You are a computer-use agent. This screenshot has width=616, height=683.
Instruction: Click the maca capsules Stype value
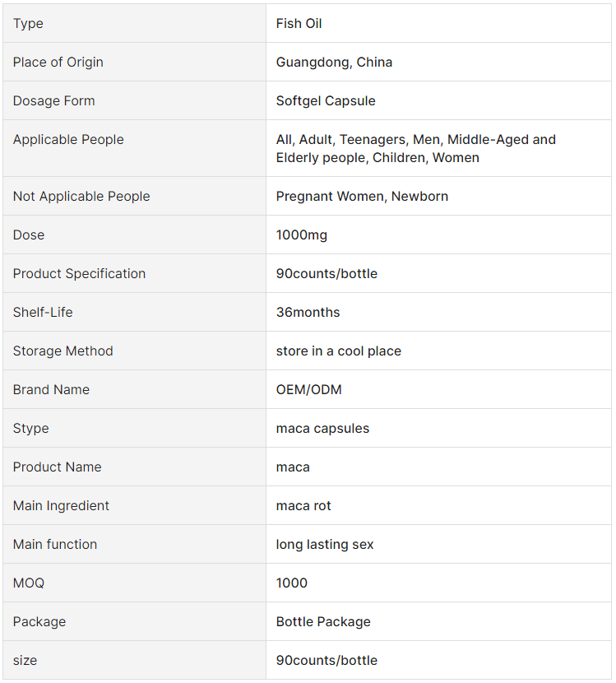[x=322, y=429]
